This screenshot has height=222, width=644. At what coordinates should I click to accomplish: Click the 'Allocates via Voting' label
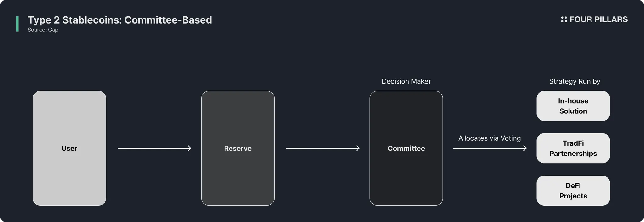pos(489,138)
